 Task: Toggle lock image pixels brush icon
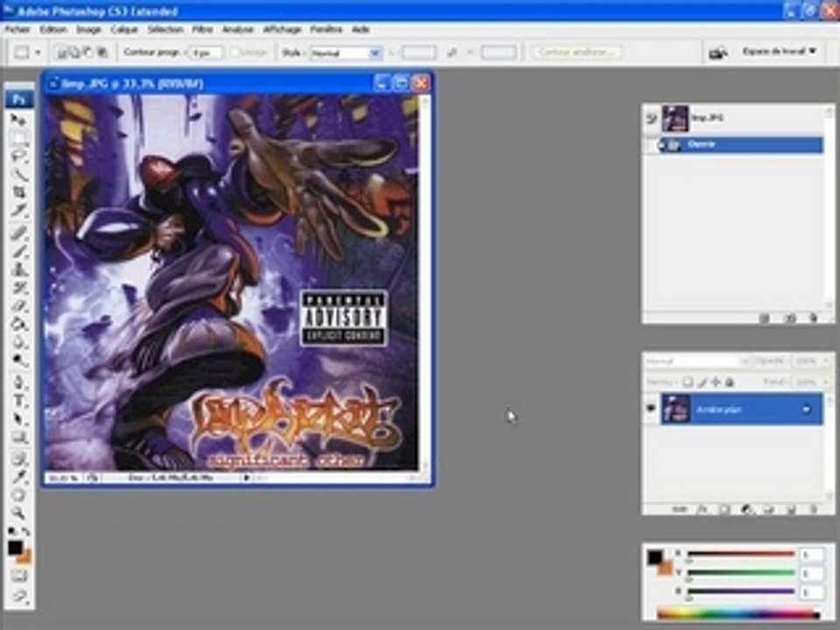(702, 382)
